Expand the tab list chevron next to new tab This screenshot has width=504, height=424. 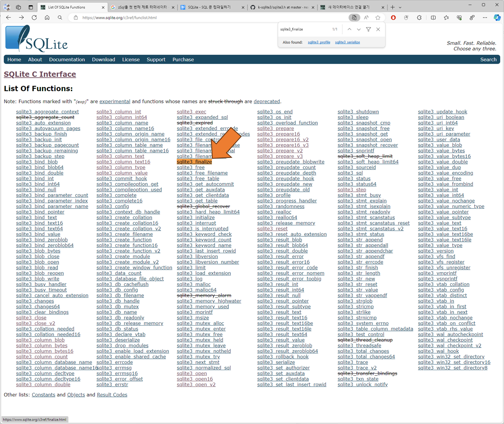click(400, 7)
